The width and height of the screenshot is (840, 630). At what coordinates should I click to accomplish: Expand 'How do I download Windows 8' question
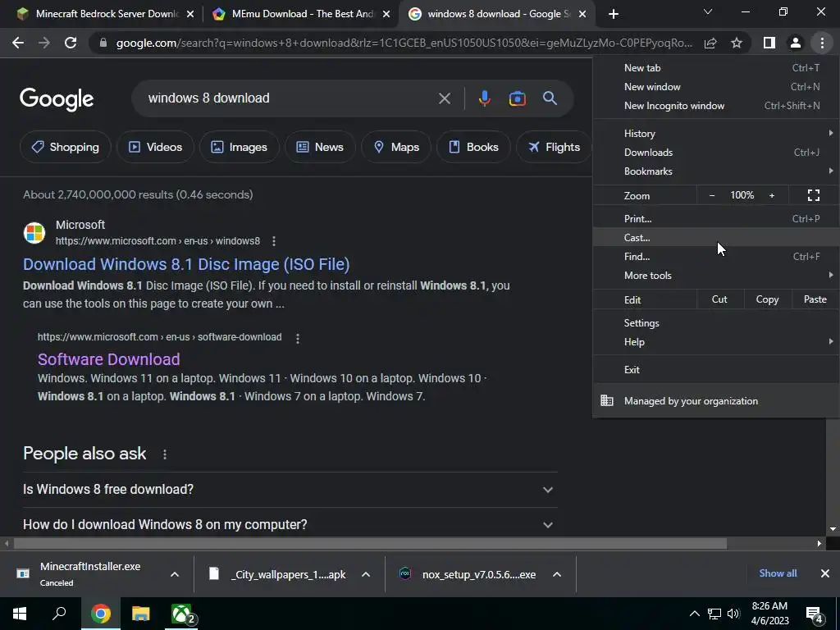tap(290, 524)
